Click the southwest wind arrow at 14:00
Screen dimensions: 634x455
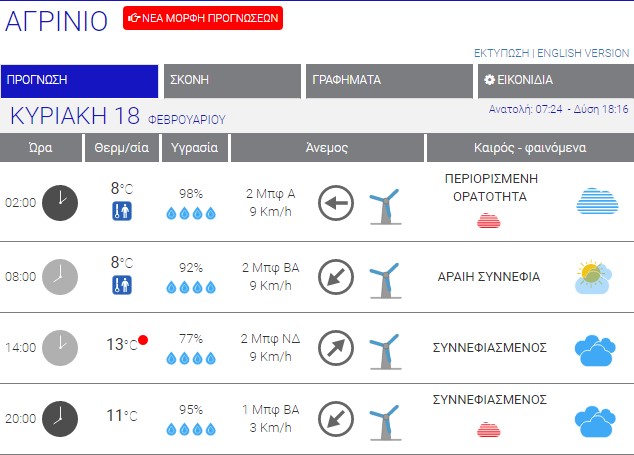(x=336, y=349)
